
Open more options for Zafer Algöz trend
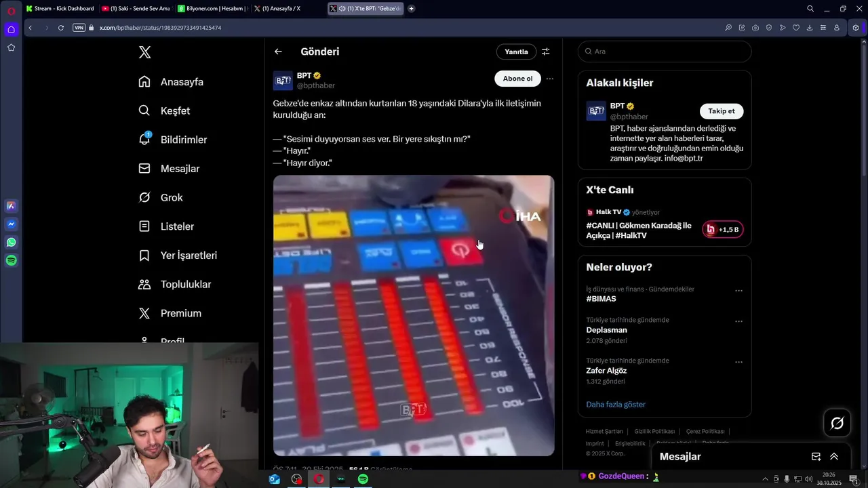738,362
